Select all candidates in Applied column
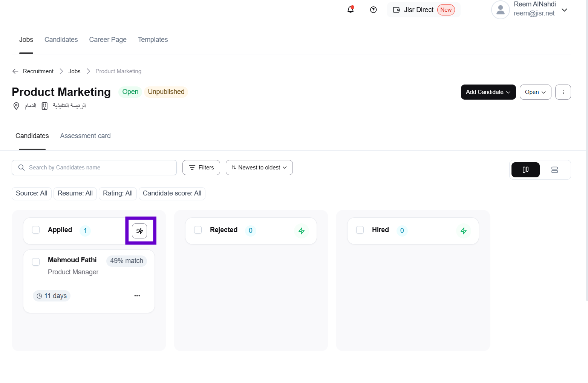Image resolution: width=588 pixels, height=383 pixels. (36, 230)
